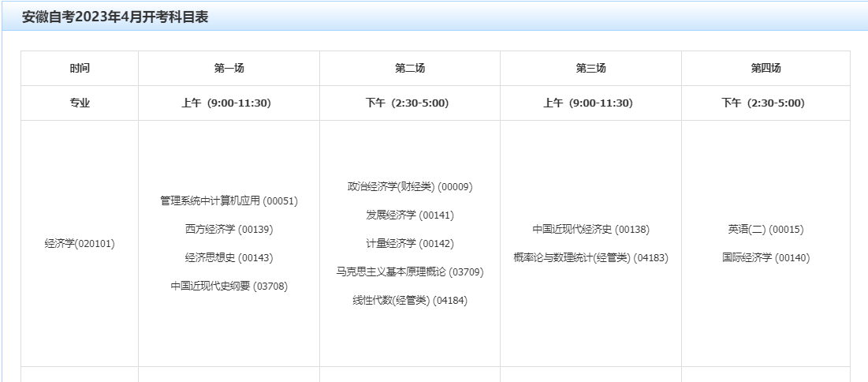868x382 pixels.
Task: Click course 线性代数(经管类) (04184)
Action: (410, 301)
